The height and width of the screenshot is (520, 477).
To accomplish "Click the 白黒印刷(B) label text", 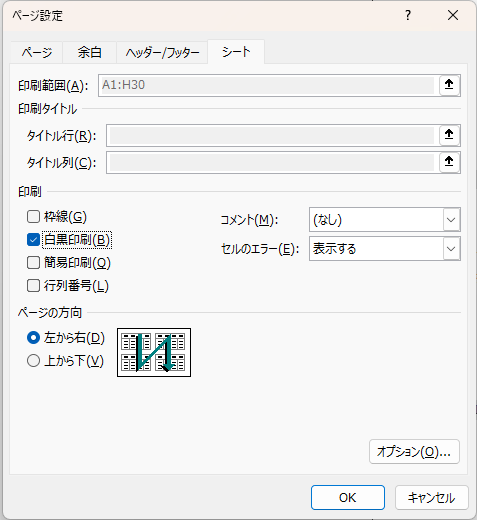I will (x=77, y=240).
